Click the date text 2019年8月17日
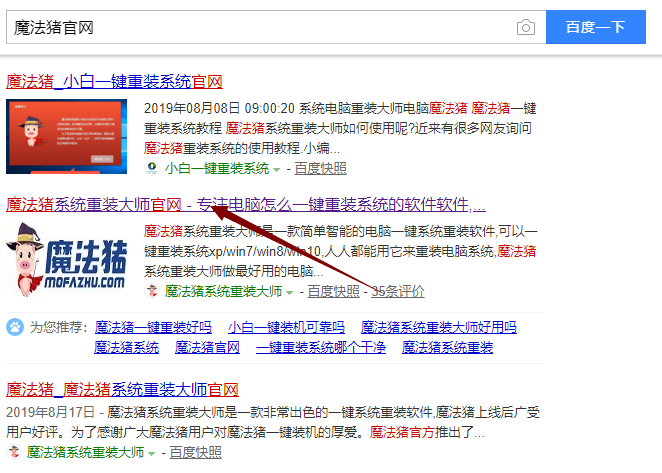 tap(50, 412)
